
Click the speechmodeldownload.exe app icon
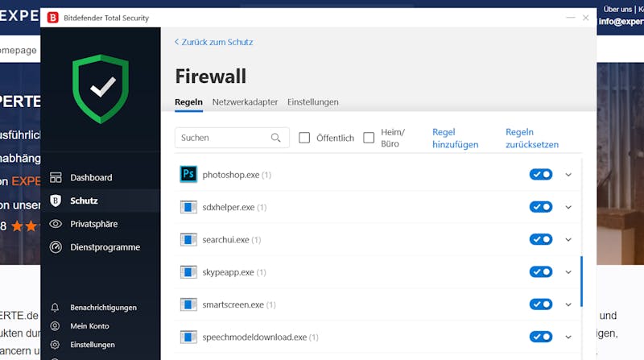click(x=188, y=337)
